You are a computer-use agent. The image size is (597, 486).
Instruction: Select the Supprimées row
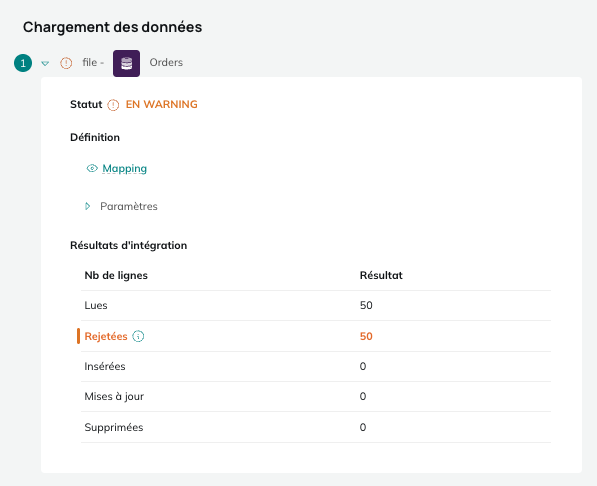316,427
